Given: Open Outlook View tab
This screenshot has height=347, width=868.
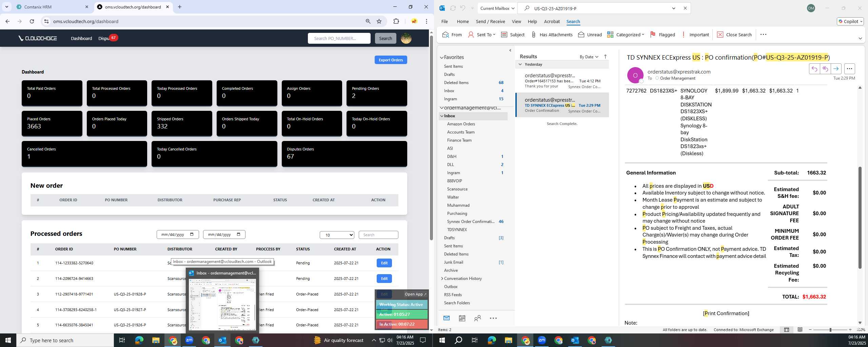Looking at the screenshot, I should tap(516, 21).
